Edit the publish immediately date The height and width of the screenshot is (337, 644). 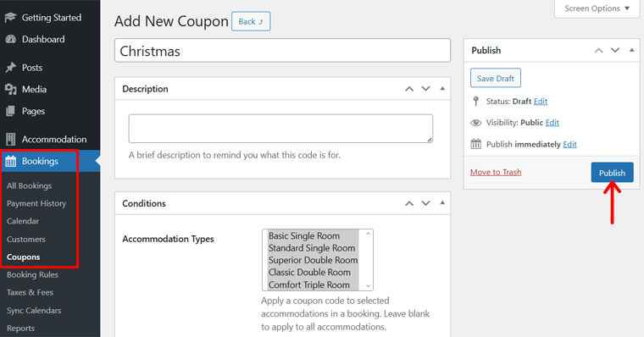click(x=569, y=144)
